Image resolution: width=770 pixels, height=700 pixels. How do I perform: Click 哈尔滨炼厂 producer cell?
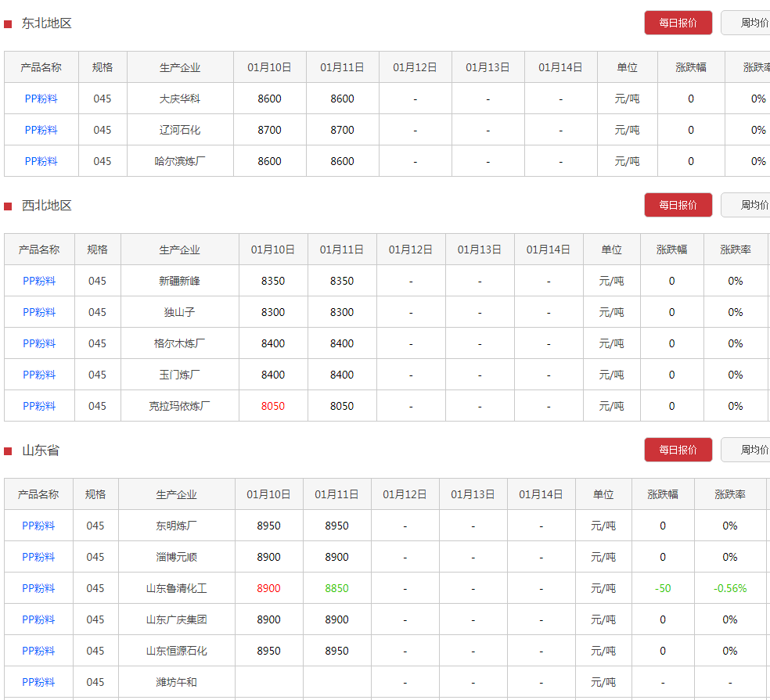point(180,161)
